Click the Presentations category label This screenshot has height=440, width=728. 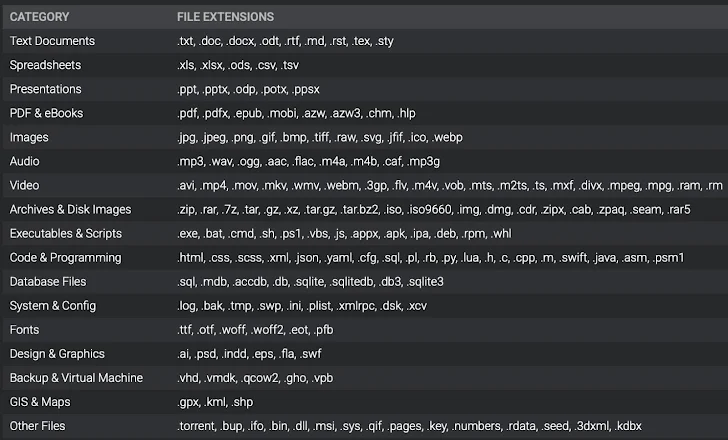46,89
